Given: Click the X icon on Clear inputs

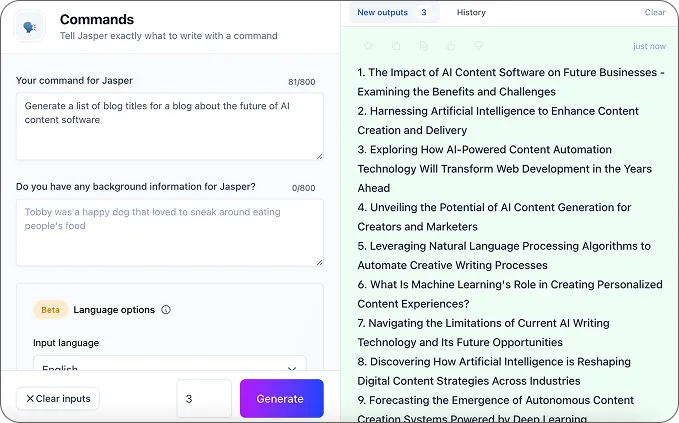Looking at the screenshot, I should [x=30, y=398].
